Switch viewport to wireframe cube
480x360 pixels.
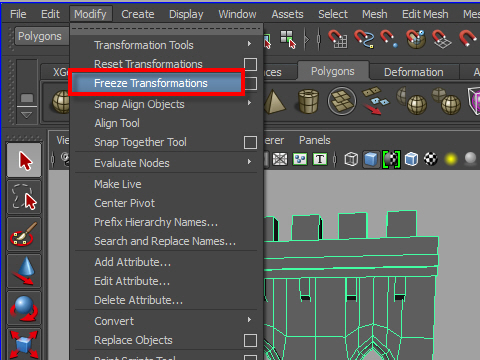[351, 159]
